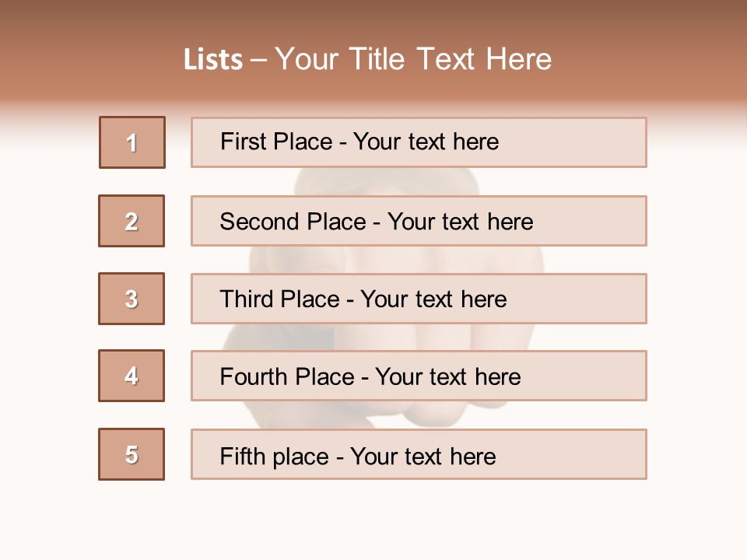Click the bold word "Lists" in title
747x560 pixels.
(213, 60)
